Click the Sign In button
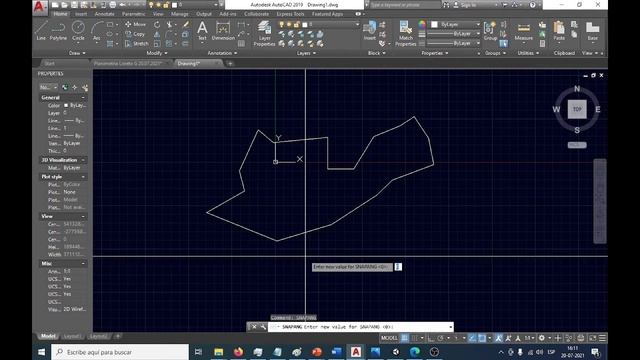640x360 pixels. [x=469, y=5]
